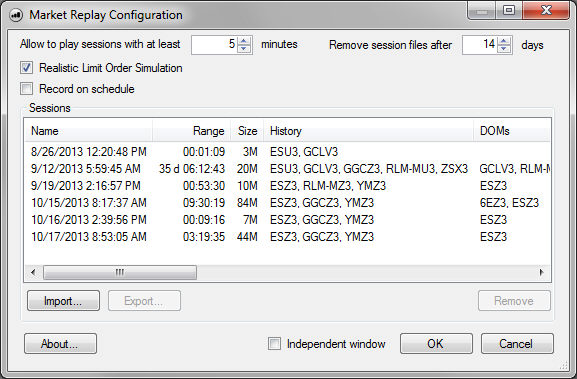Click the Import... button
Image resolution: width=577 pixels, height=379 pixels.
pos(63,301)
